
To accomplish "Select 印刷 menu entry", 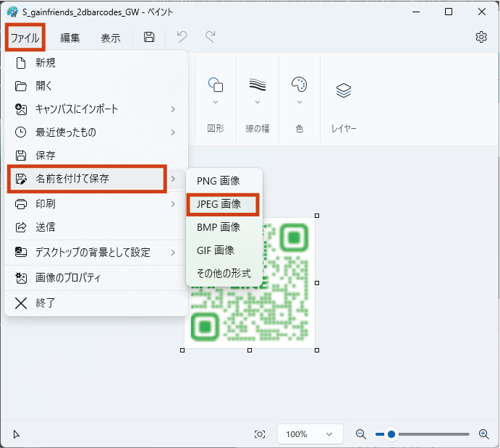I will [96, 204].
